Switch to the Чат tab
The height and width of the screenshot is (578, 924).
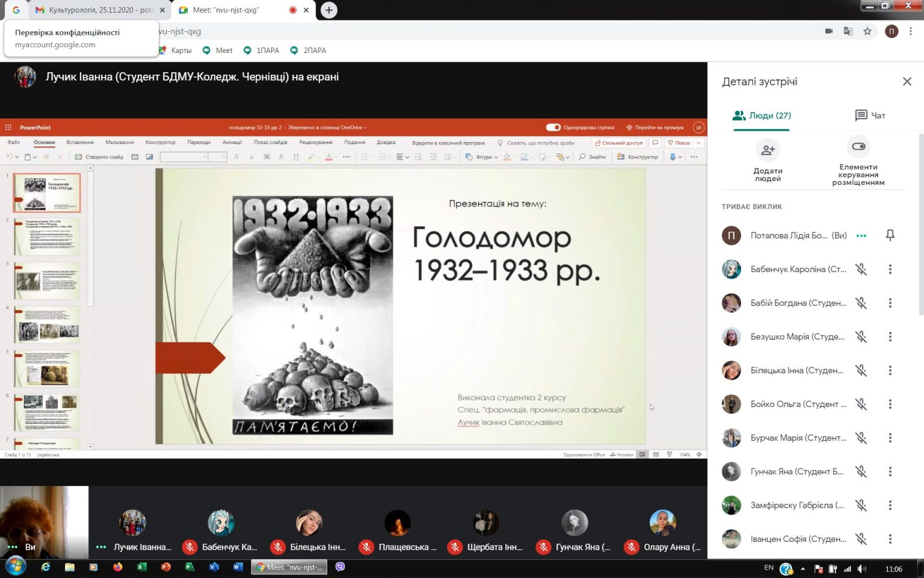click(870, 115)
